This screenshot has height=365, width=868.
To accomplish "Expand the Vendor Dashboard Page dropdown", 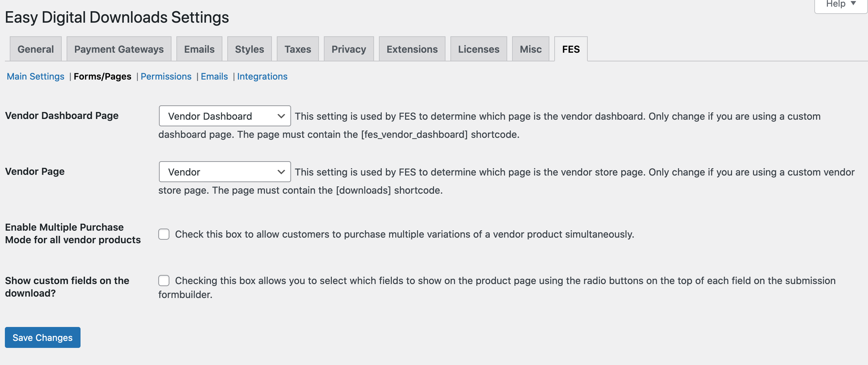I will coord(225,116).
